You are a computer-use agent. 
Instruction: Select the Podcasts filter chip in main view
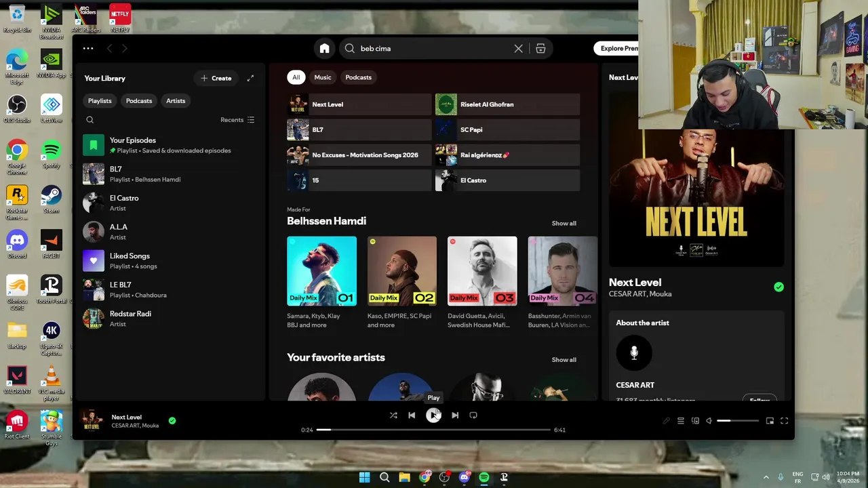point(358,77)
